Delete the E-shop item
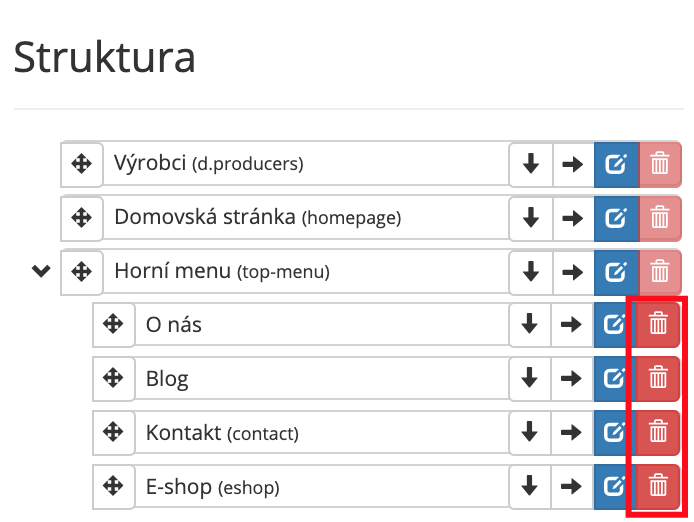The width and height of the screenshot is (694, 522). pyautogui.click(x=658, y=487)
